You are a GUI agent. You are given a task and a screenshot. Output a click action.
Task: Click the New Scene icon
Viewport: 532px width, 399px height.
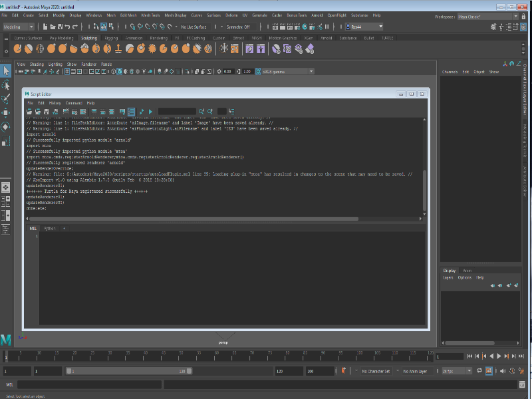(45, 27)
